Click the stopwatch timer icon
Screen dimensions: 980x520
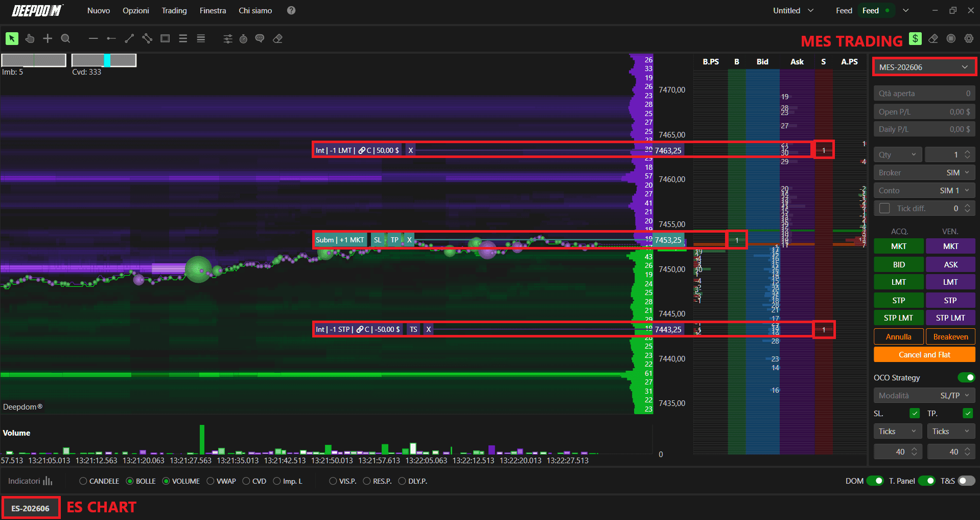pos(243,38)
